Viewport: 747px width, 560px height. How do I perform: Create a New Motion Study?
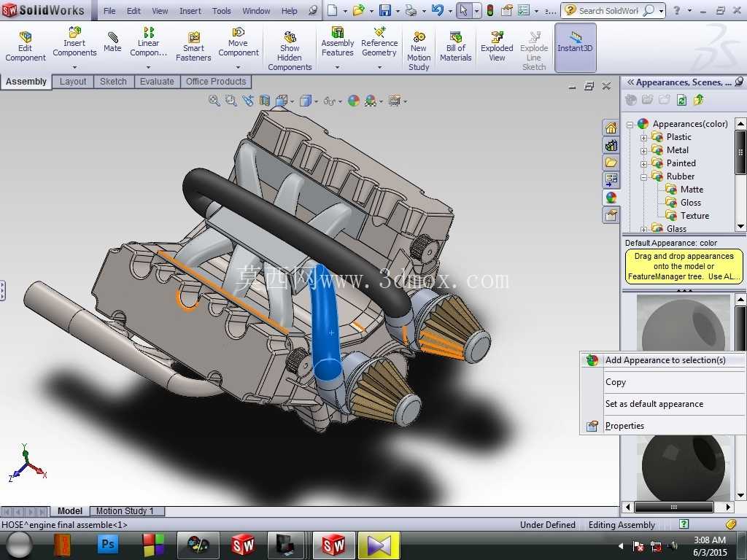pyautogui.click(x=419, y=50)
